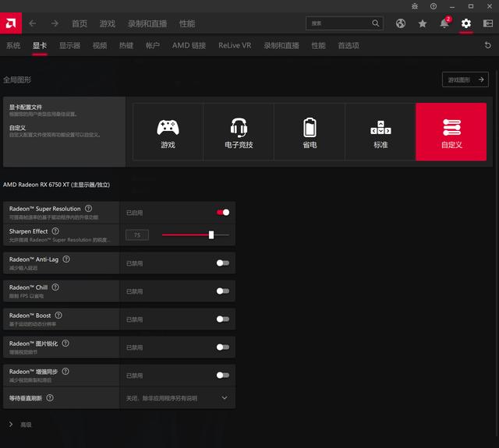Switch to the 系统 tab
Image resolution: width=499 pixels, height=448 pixels.
[x=13, y=45]
